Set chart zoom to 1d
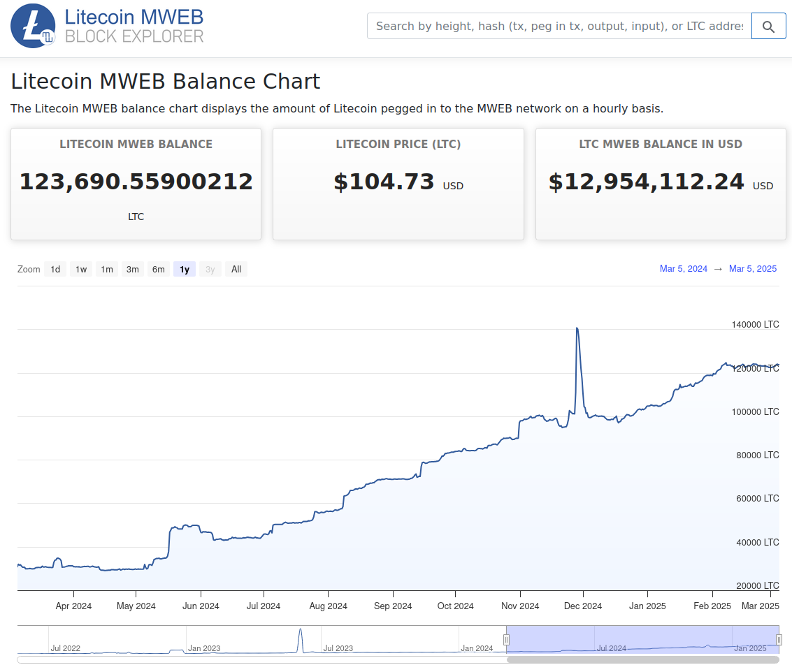The image size is (792, 672). pyautogui.click(x=55, y=269)
